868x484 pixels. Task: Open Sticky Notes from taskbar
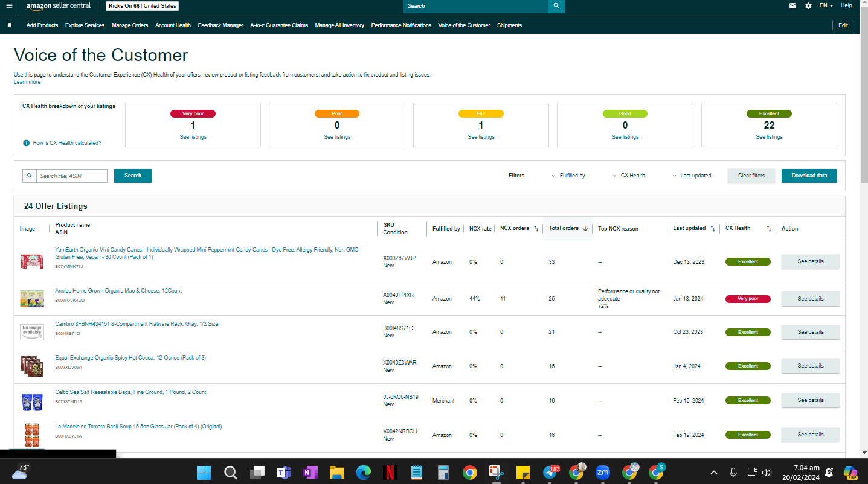pyautogui.click(x=523, y=472)
